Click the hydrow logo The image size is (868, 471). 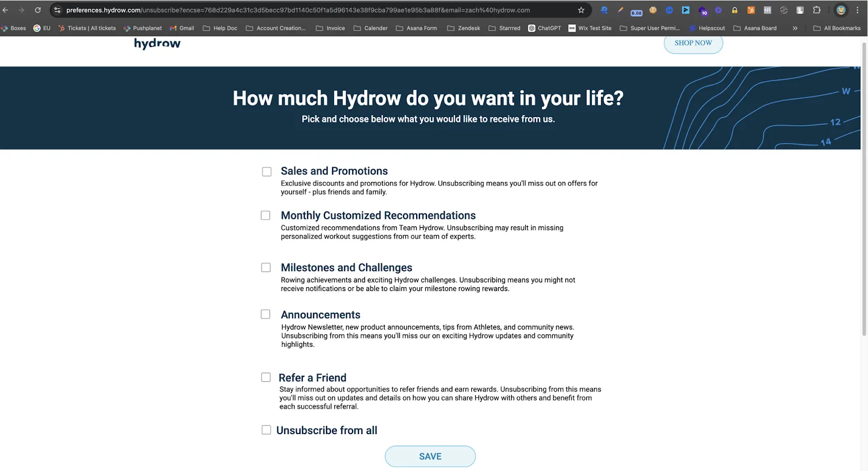tap(157, 43)
